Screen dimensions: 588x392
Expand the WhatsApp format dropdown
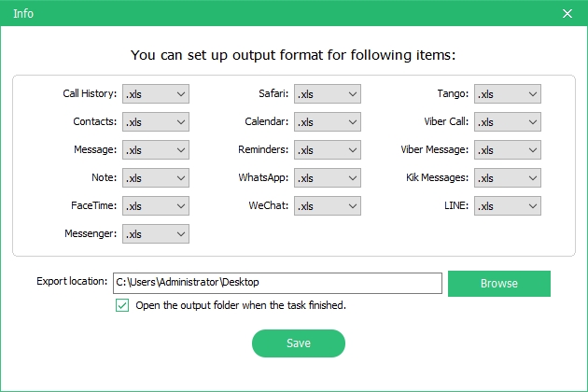[x=328, y=178]
